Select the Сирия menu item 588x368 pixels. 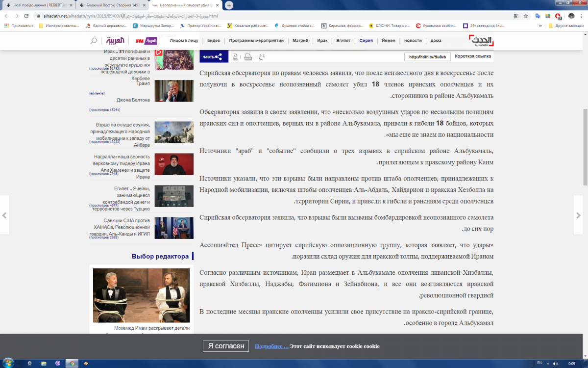coord(366,41)
